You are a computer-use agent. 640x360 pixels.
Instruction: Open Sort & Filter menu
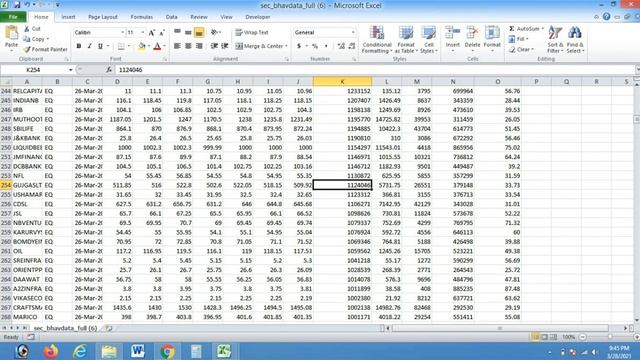(x=555, y=40)
